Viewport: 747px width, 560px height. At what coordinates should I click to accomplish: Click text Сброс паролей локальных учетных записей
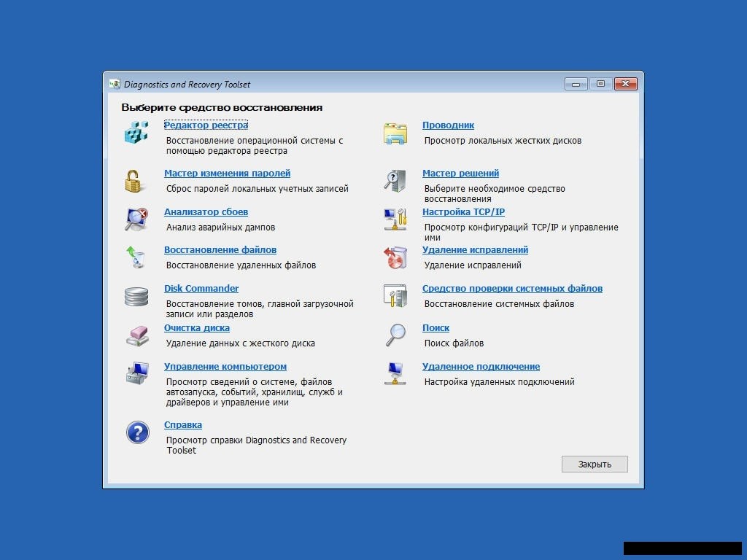(258, 189)
